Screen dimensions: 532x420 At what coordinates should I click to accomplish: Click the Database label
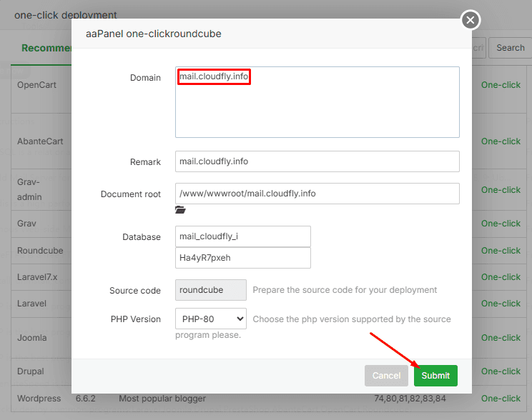tap(142, 237)
